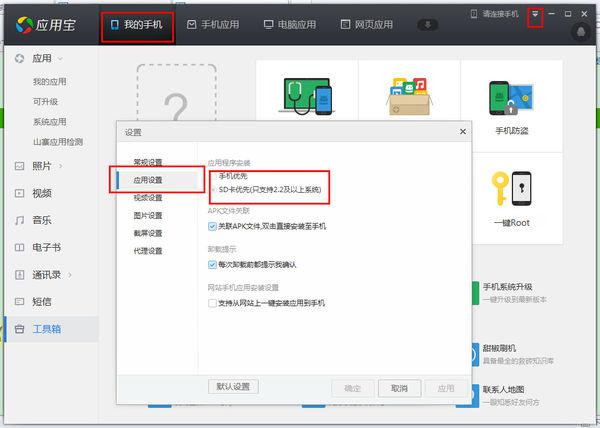Open the 手机防盗 tool icon
The width and height of the screenshot is (600, 428).
tap(511, 98)
